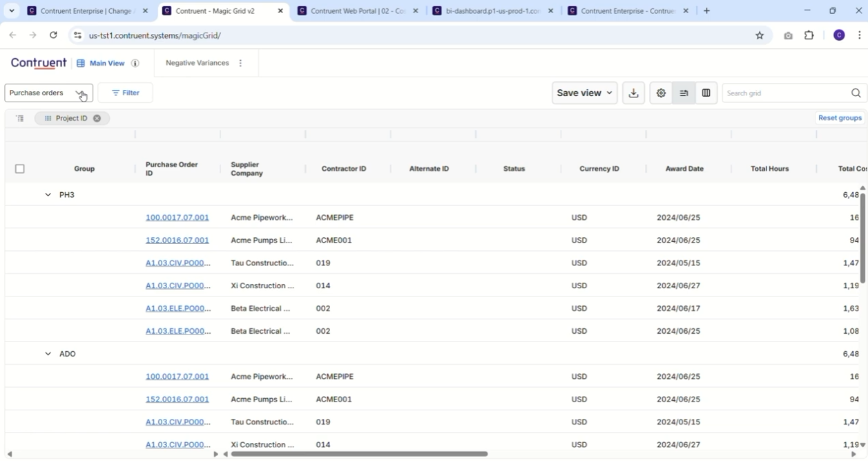The height and width of the screenshot is (461, 868).
Task: Expand the Save view dropdown
Action: [585, 93]
